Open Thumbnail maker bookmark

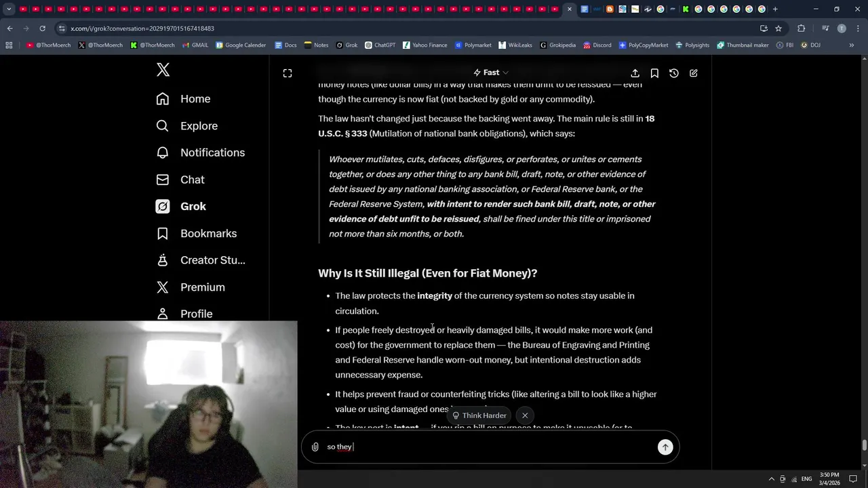click(x=743, y=45)
